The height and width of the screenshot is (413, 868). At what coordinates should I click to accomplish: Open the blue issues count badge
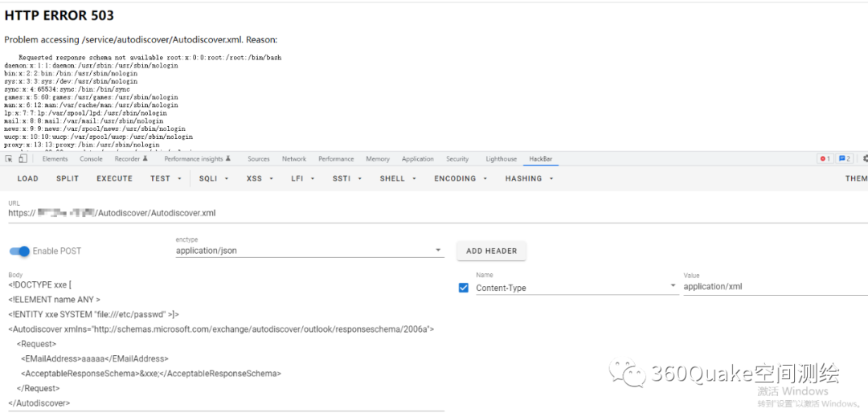coord(844,159)
